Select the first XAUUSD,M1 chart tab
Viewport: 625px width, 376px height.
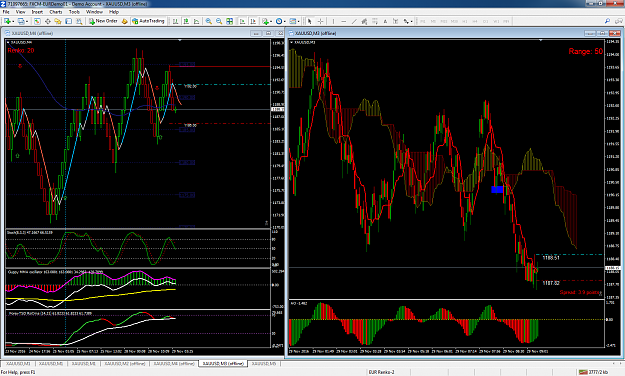coord(18,364)
